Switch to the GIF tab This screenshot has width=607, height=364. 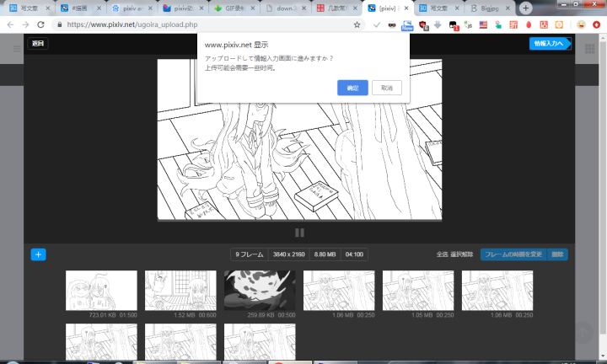234,8
